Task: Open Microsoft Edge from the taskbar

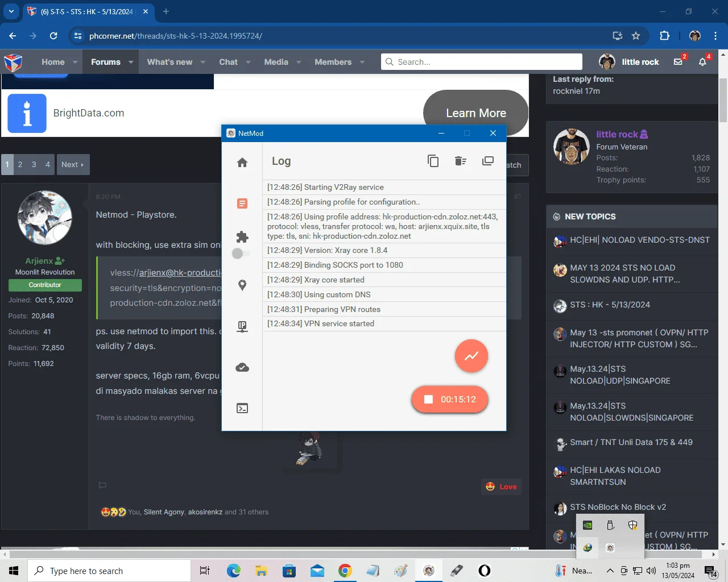Action: (234, 571)
